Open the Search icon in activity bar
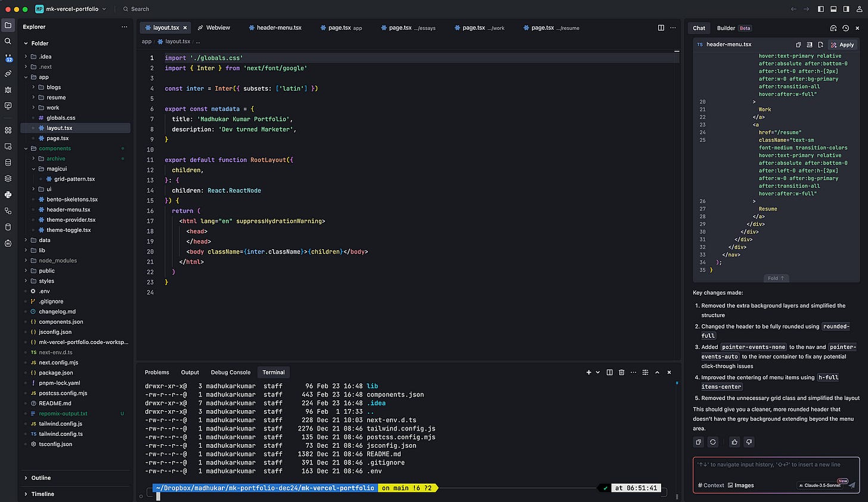 tap(8, 41)
